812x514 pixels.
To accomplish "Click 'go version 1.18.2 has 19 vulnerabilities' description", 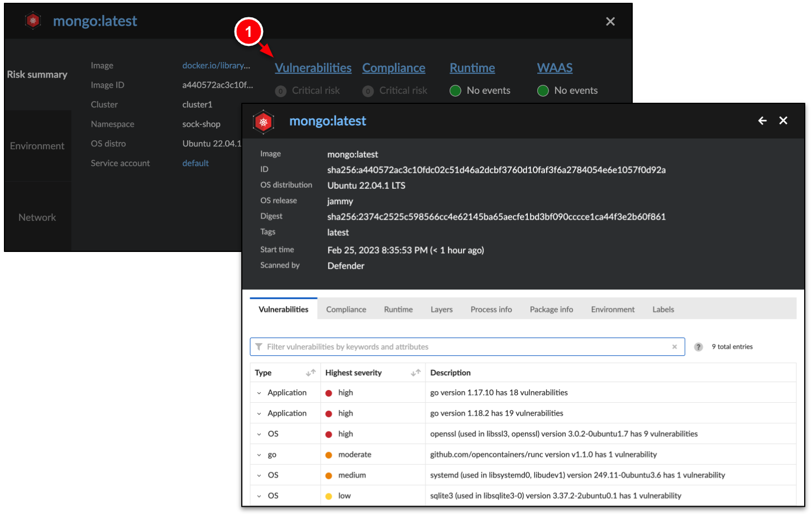I will 497,413.
